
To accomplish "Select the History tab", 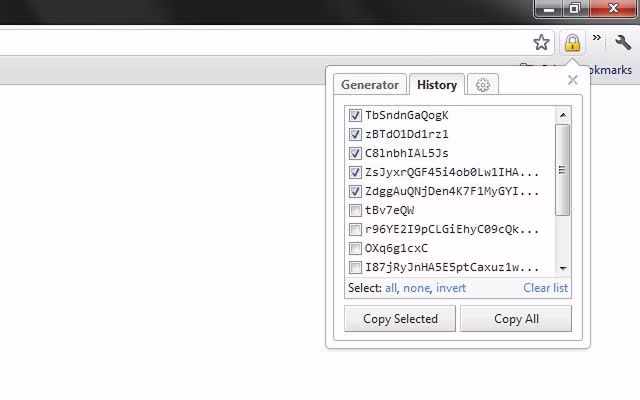I will coord(437,85).
